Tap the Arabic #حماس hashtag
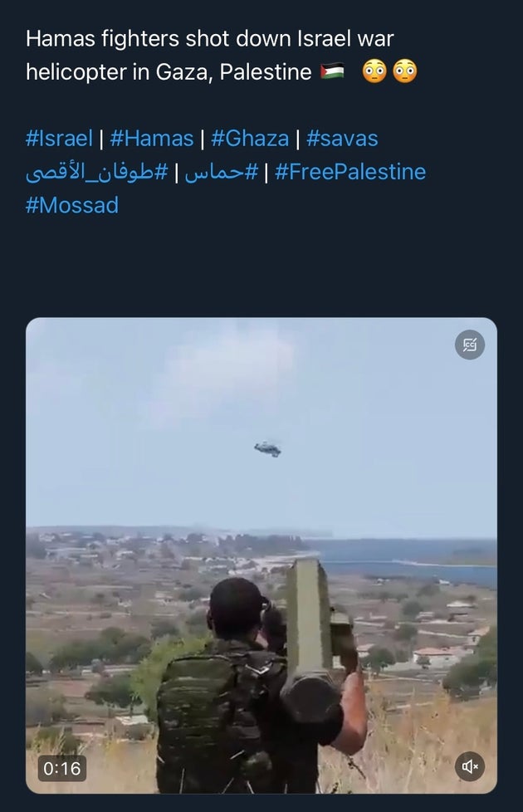523x812 pixels. tap(220, 172)
